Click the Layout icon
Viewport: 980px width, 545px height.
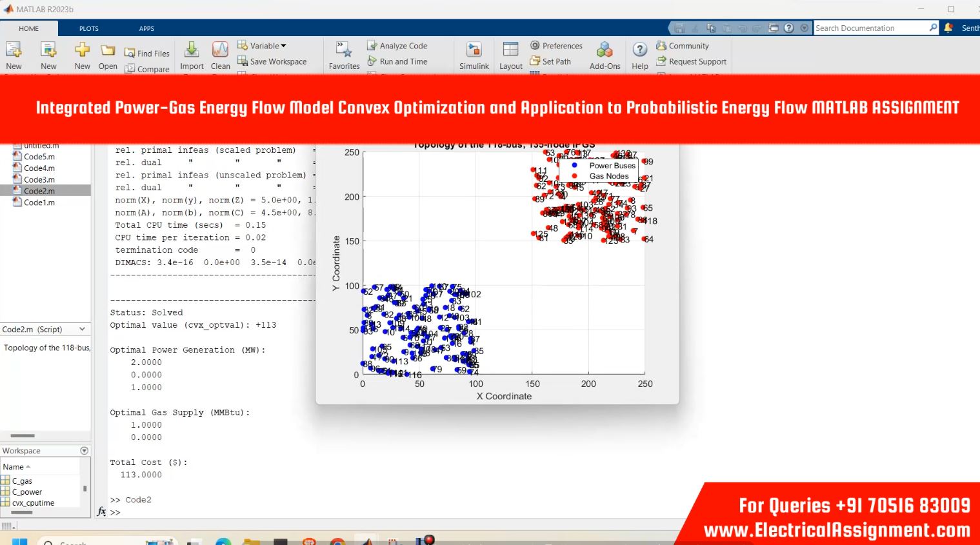[x=510, y=51]
